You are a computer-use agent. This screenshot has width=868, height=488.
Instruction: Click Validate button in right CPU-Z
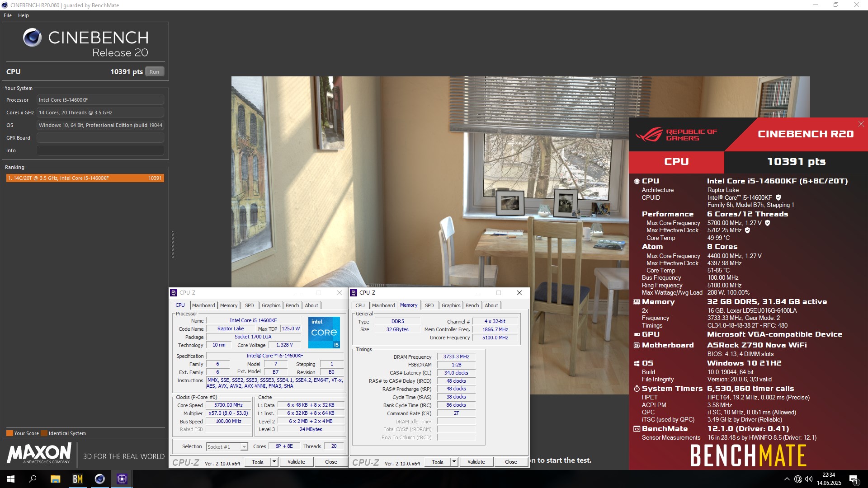(x=476, y=462)
